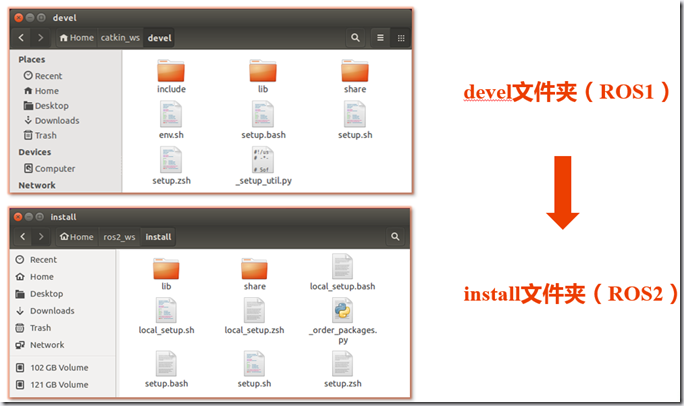Open 121 GB Volume in sidebar

click(x=52, y=385)
